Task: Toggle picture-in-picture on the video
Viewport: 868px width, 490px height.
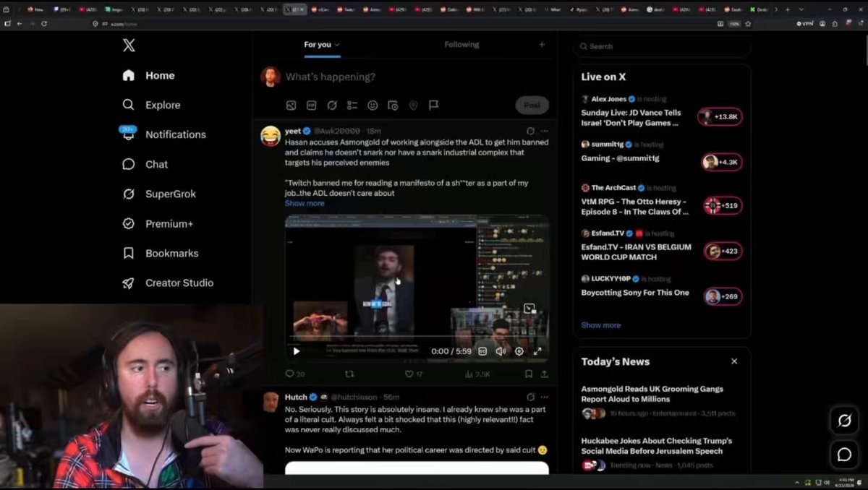Action: coord(529,309)
